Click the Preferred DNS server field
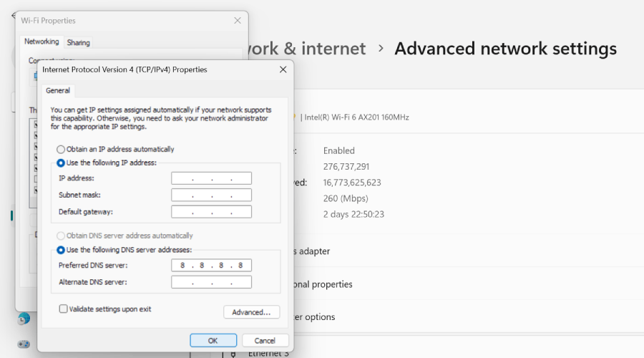The height and width of the screenshot is (358, 644). pyautogui.click(x=212, y=266)
